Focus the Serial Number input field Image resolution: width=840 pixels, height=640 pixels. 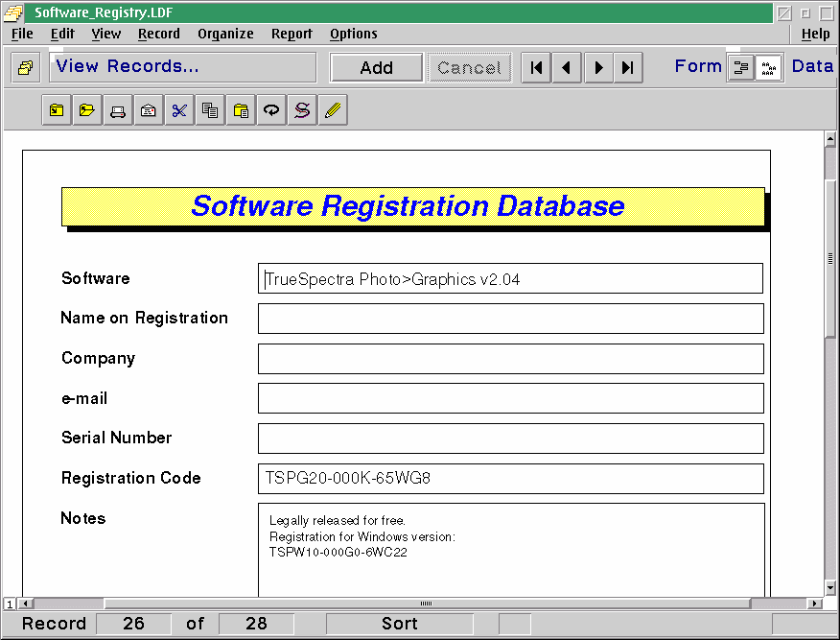click(510, 439)
